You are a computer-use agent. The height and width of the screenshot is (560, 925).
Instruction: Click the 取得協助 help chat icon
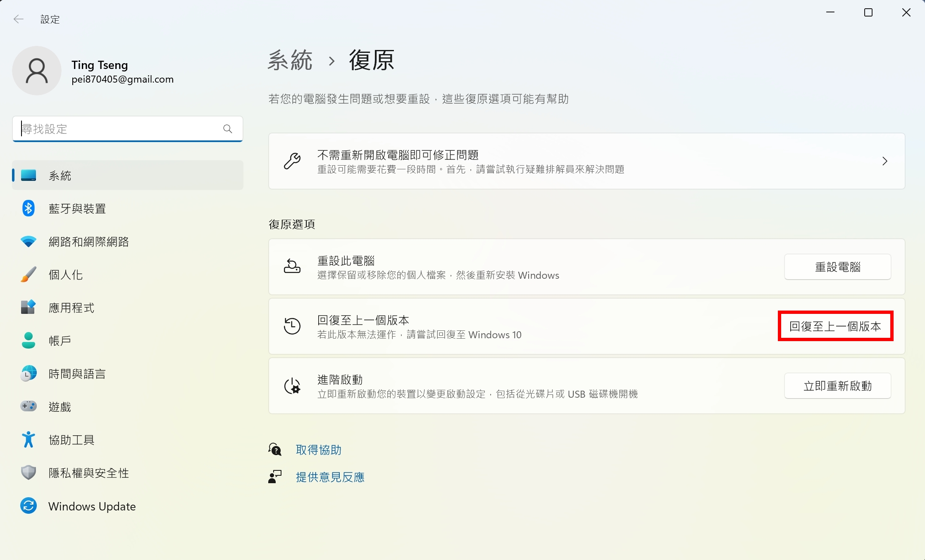click(x=275, y=449)
